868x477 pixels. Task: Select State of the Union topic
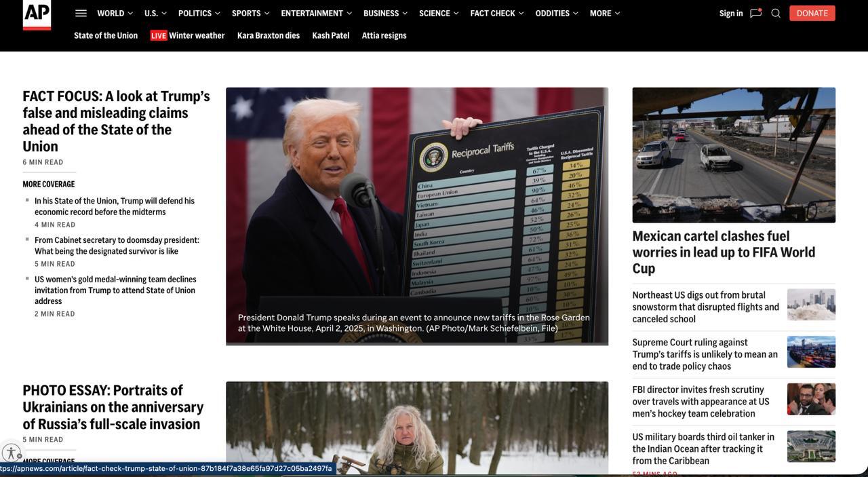106,35
